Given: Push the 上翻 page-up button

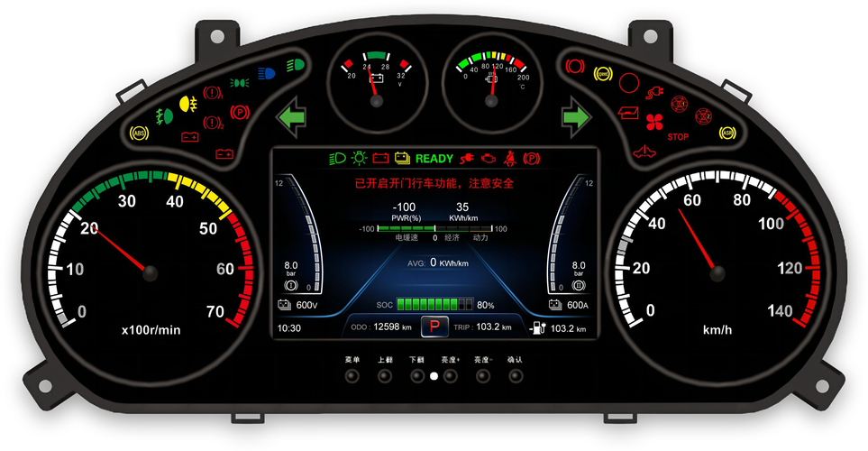Looking at the screenshot, I should (385, 376).
